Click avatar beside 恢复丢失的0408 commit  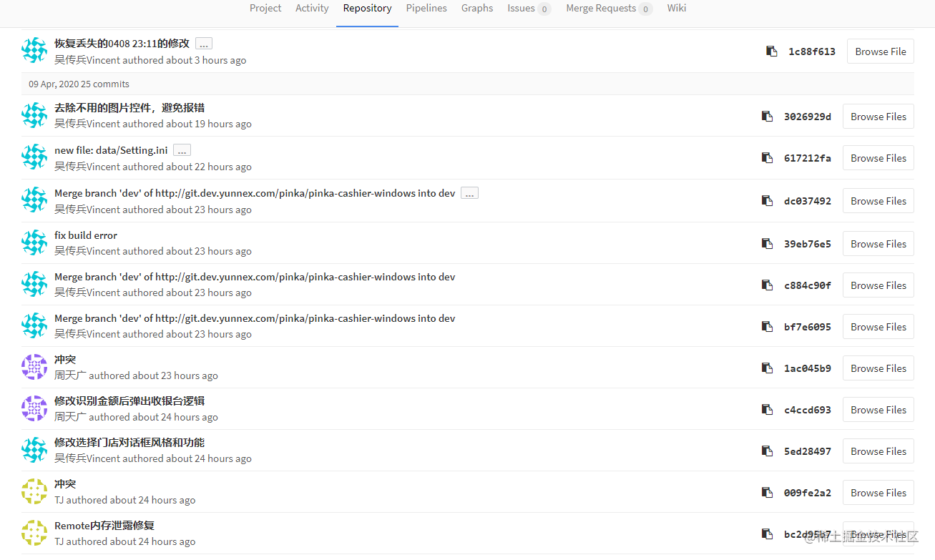[x=34, y=50]
